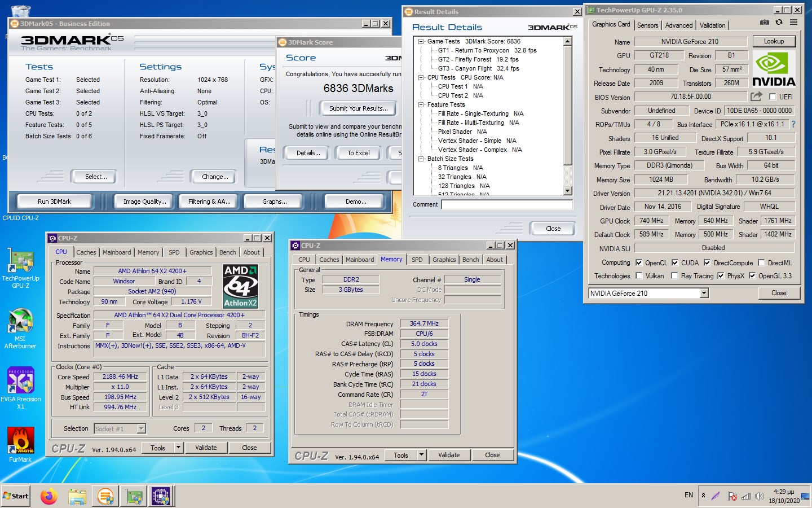The image size is (812, 508).
Task: Open the GPU-Z hamburger menu
Action: 793,23
